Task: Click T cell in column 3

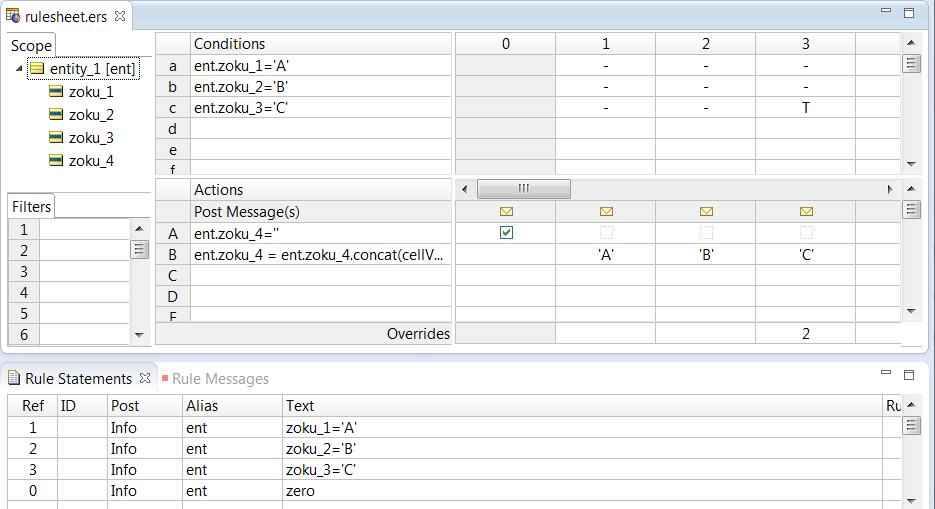Action: pyautogui.click(x=806, y=108)
